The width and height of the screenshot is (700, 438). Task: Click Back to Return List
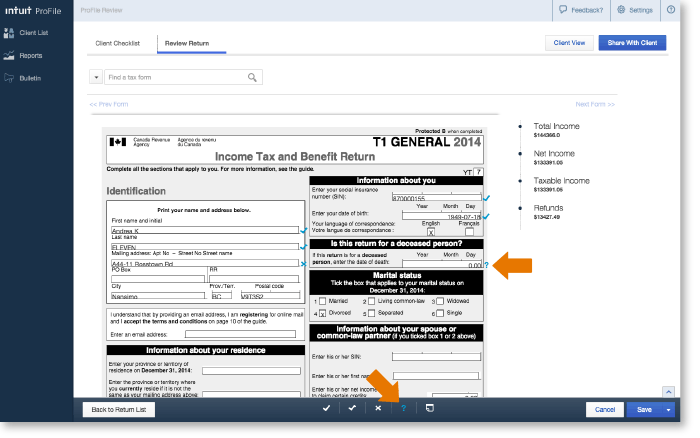(119, 409)
